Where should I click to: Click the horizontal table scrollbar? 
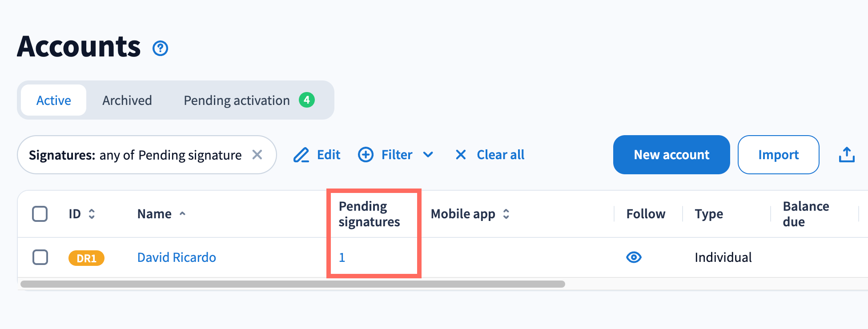click(x=293, y=284)
